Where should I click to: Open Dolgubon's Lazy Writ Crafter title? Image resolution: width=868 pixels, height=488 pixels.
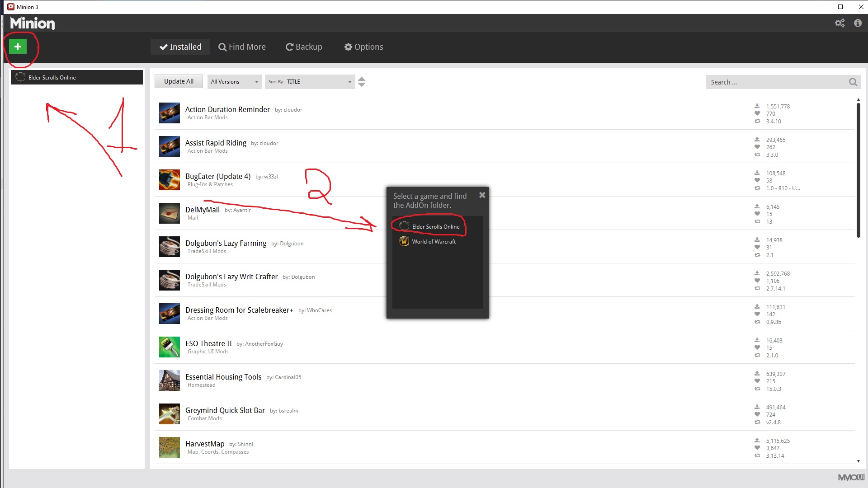coord(231,277)
